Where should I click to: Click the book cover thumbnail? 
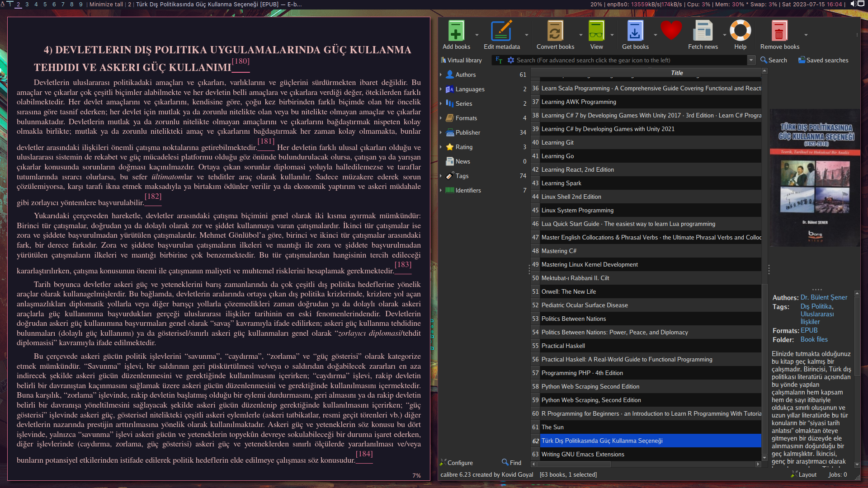(x=815, y=178)
